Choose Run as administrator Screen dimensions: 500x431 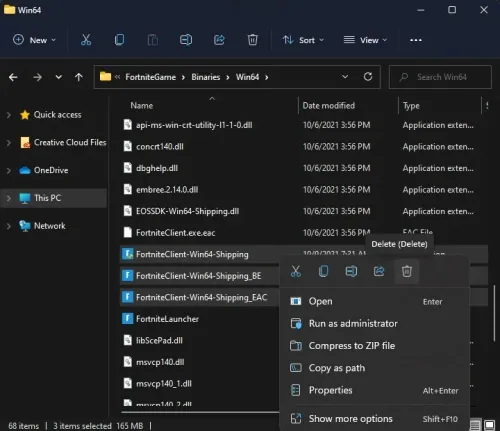(374, 324)
